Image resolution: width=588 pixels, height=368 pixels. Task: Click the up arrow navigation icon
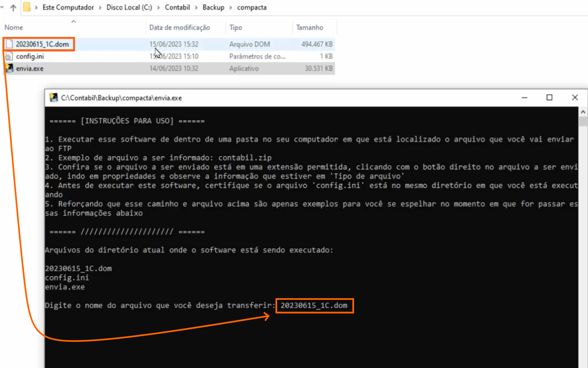(x=13, y=7)
